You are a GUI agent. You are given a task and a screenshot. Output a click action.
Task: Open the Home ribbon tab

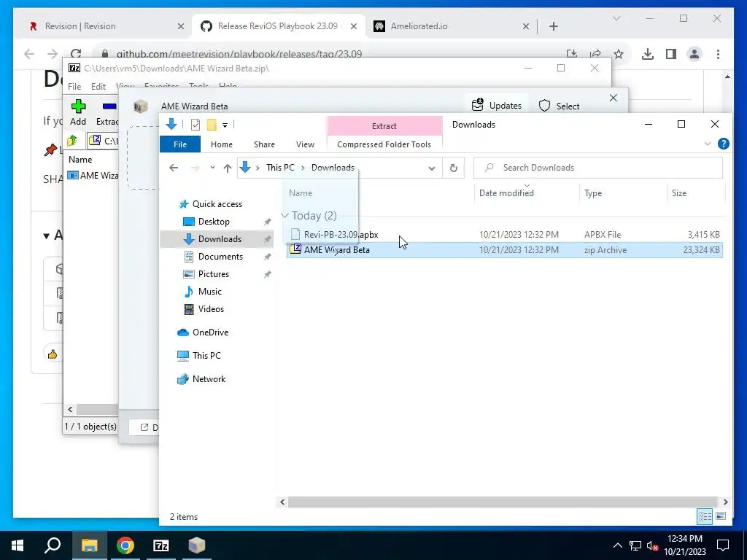pyautogui.click(x=222, y=144)
